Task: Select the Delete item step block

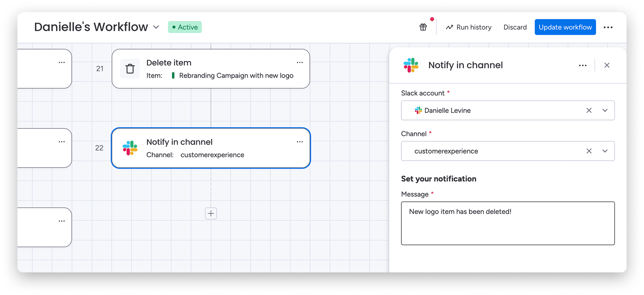Action: (211, 69)
